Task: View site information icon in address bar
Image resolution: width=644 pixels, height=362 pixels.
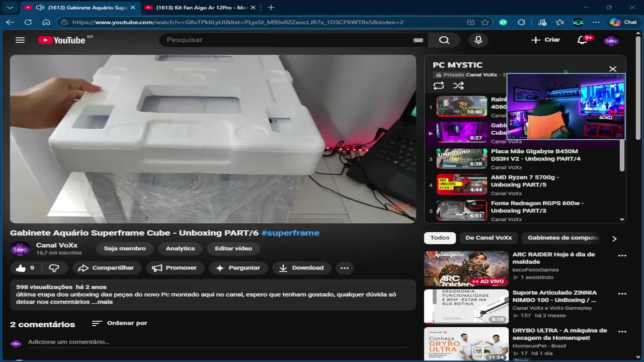Action: (64, 22)
